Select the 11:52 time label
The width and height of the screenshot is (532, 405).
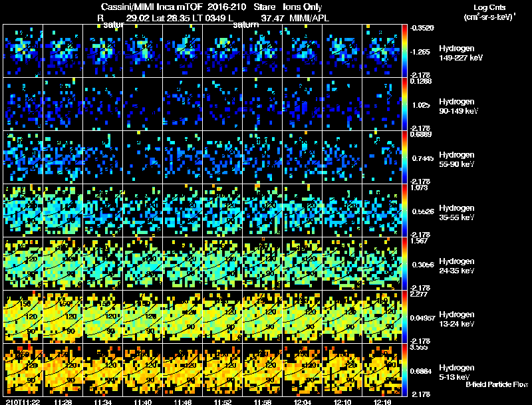click(x=223, y=402)
